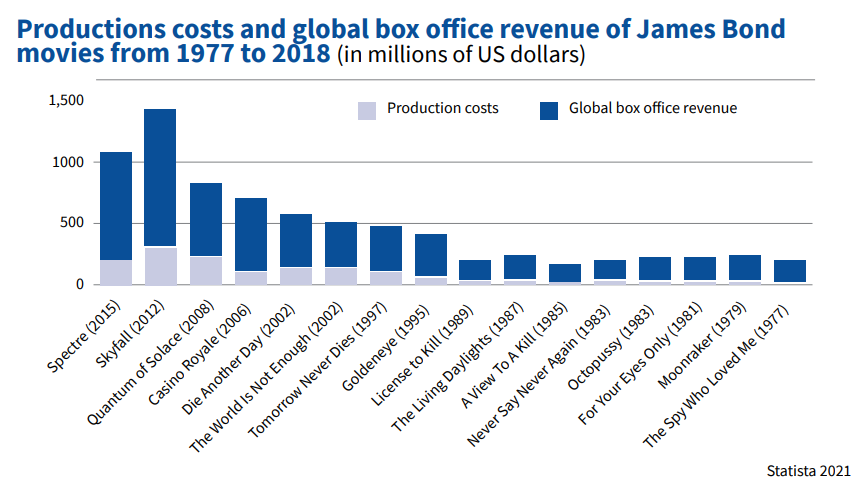The image size is (864, 493).
Task: Click the 1,500 y-axis value
Action: click(66, 100)
